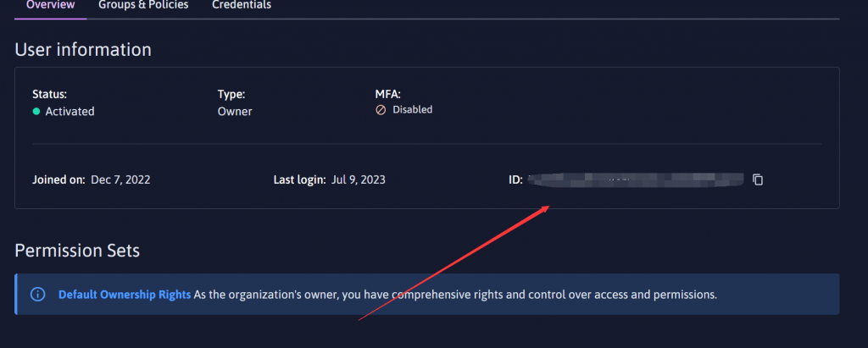The width and height of the screenshot is (868, 348).
Task: Click the ID label
Action: pyautogui.click(x=515, y=180)
